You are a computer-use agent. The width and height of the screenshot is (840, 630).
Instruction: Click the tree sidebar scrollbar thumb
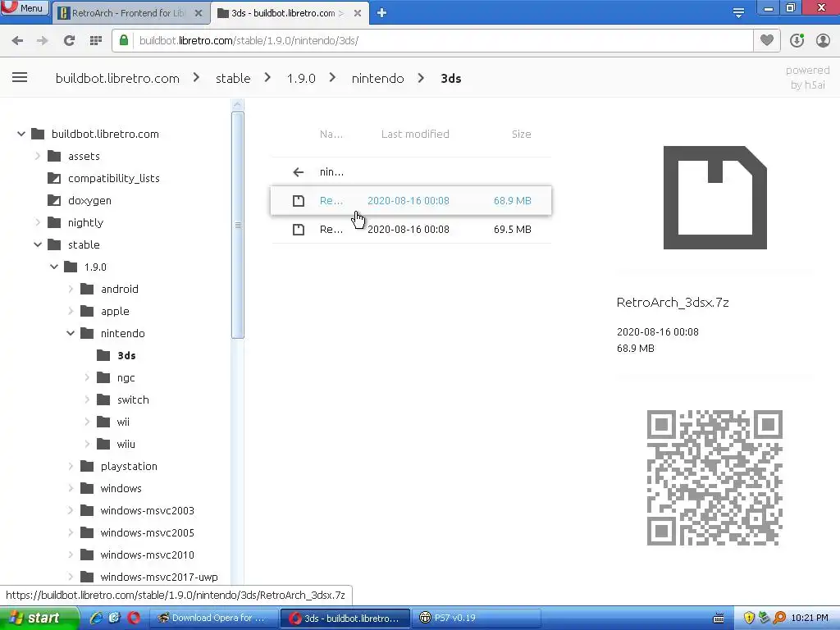coord(238,225)
